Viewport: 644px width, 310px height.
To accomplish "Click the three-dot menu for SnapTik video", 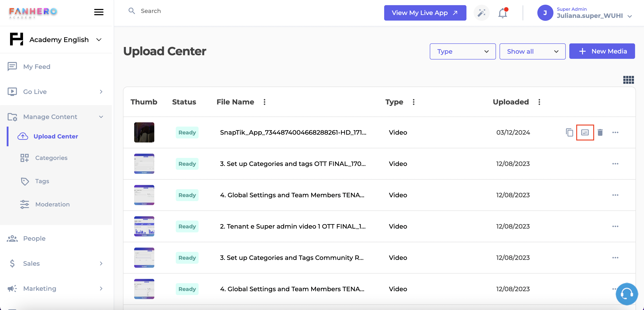I will [615, 132].
